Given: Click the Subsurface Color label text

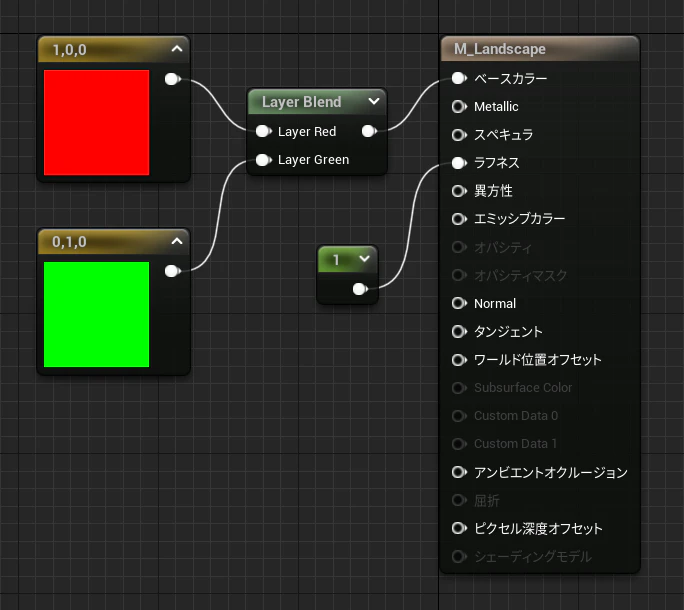Looking at the screenshot, I should (x=523, y=387).
